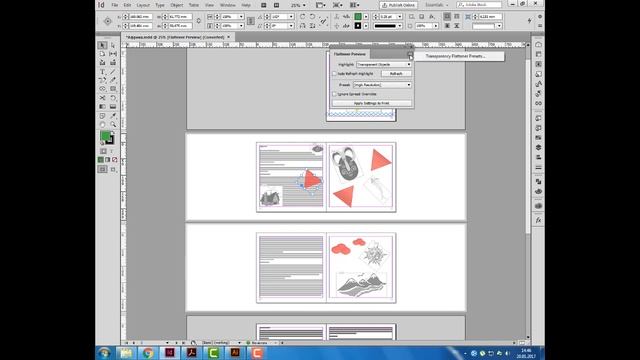
Task: Select the Direct Selection tool
Action: pos(113,45)
